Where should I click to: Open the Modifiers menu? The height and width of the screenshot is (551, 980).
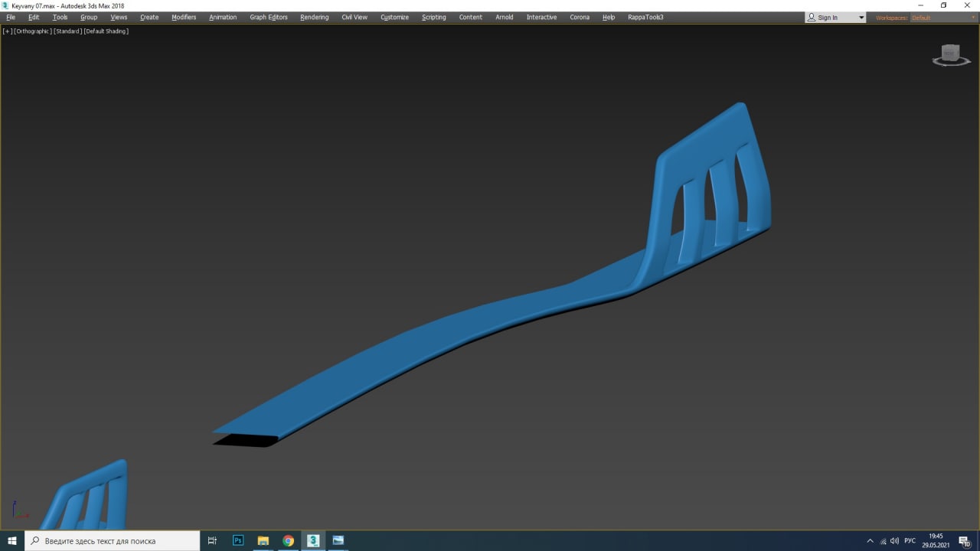coord(184,17)
